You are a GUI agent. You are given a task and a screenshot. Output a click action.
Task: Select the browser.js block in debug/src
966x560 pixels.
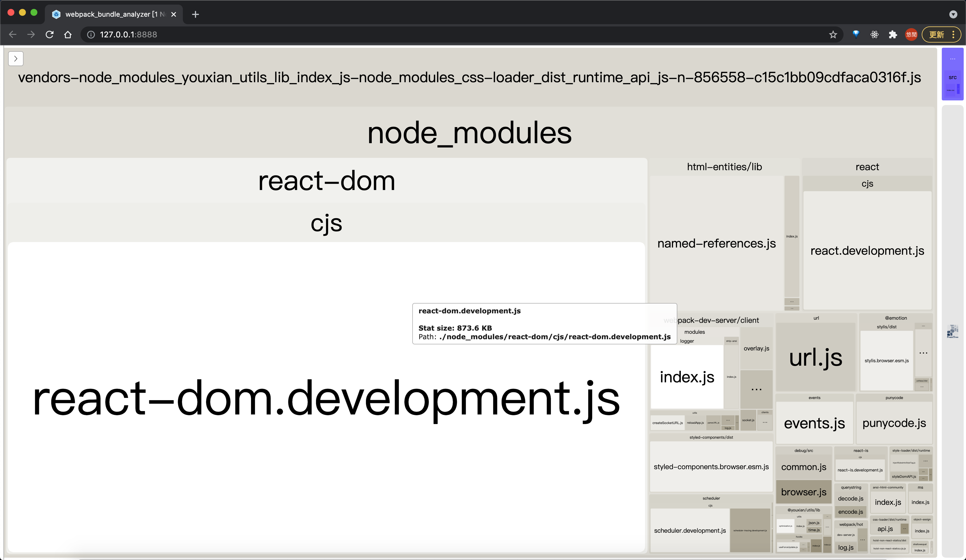click(804, 492)
